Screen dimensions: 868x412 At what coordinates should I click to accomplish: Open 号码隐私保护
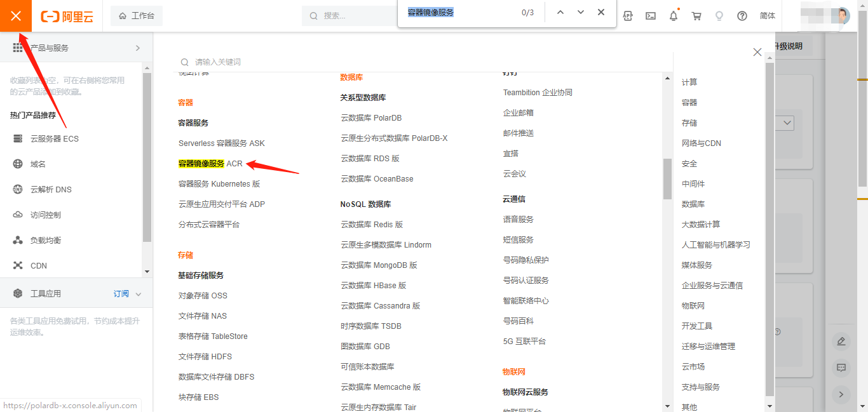pos(526,260)
